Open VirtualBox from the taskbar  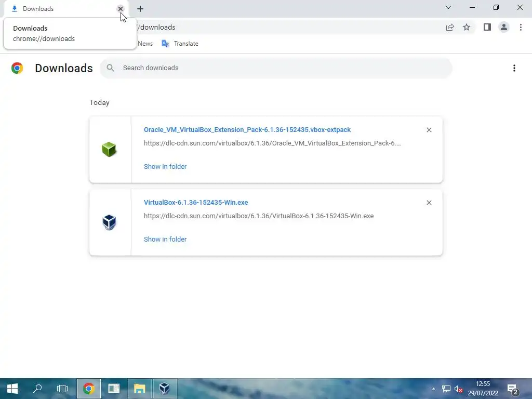coord(165,389)
